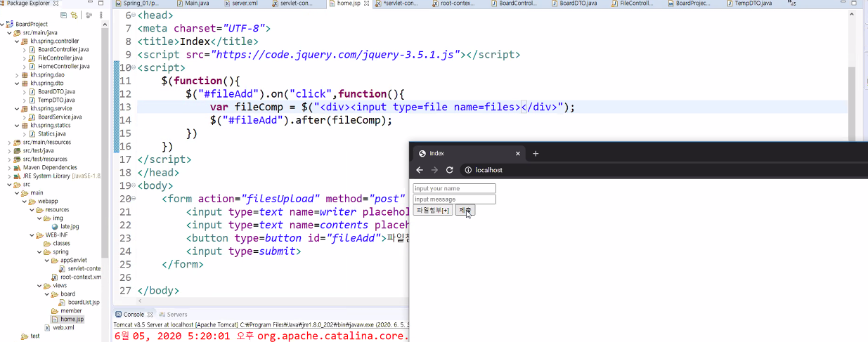Click the 제출 submit button in page
This screenshot has height=342, width=868.
tap(465, 210)
